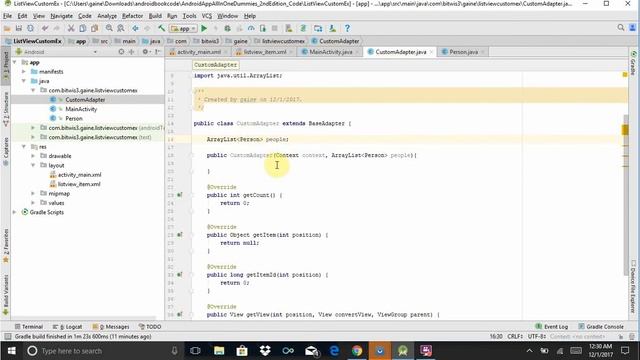Click the Debug app bug icon

pyautogui.click(x=227, y=29)
